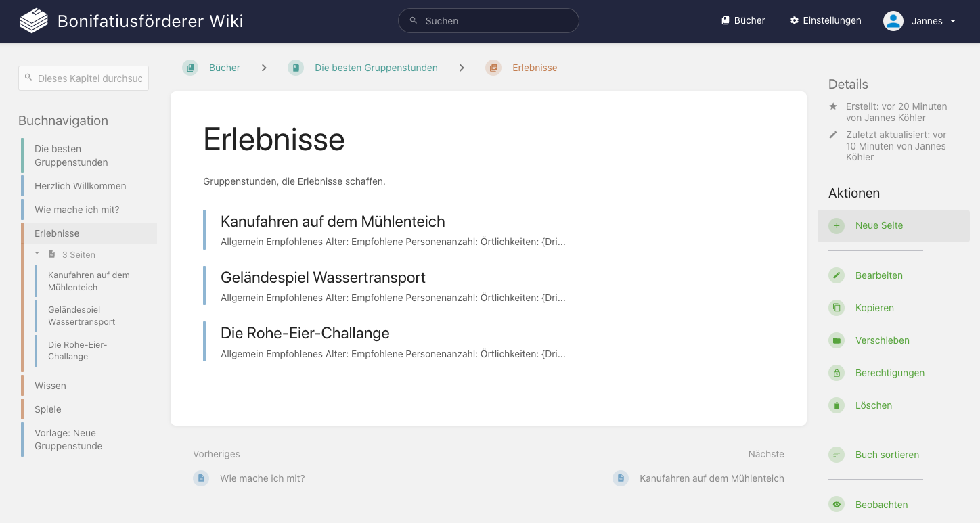
Task: Click the Kopieren copy icon
Action: tap(837, 308)
